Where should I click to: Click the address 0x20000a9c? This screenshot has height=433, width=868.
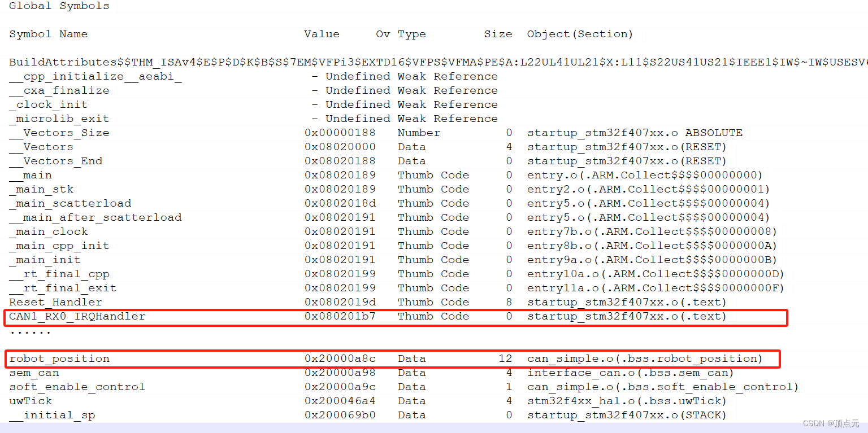point(340,387)
